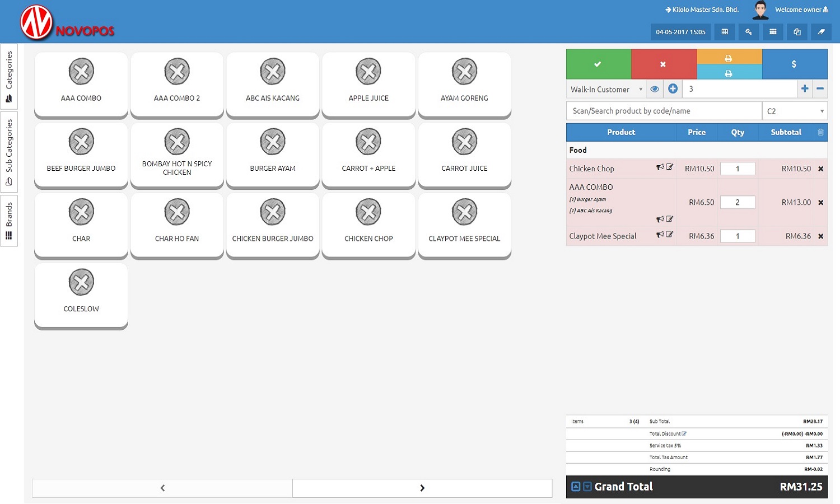This screenshot has width=840, height=504.
Task: Edit Total Discount via pencil icon
Action: pyautogui.click(x=684, y=433)
